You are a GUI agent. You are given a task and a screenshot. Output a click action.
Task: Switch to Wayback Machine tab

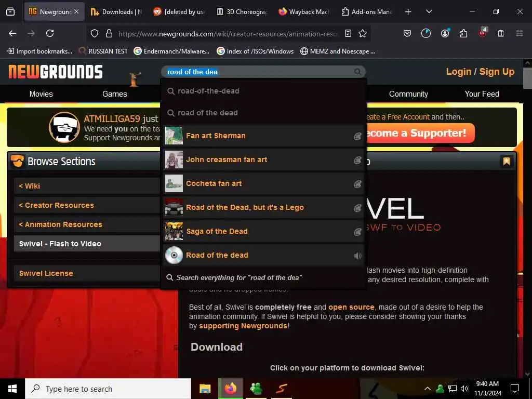pos(304,12)
